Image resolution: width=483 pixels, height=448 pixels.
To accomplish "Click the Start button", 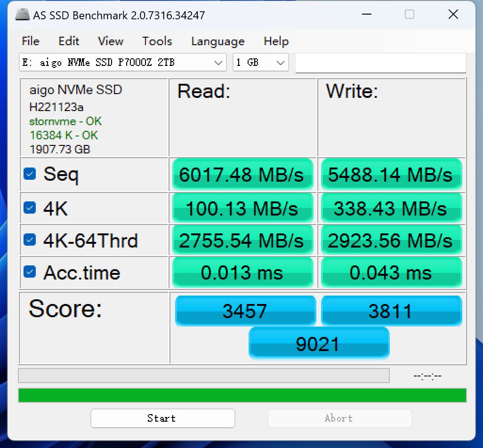I will click(x=162, y=418).
